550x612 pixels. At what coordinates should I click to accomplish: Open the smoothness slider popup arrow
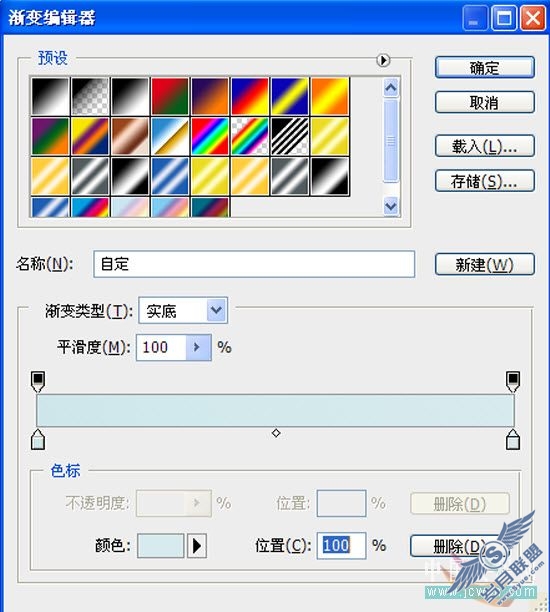coord(198,347)
